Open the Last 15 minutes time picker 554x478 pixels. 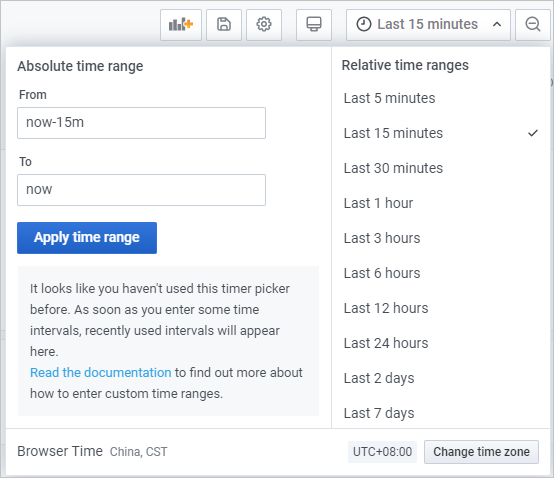pyautogui.click(x=428, y=25)
